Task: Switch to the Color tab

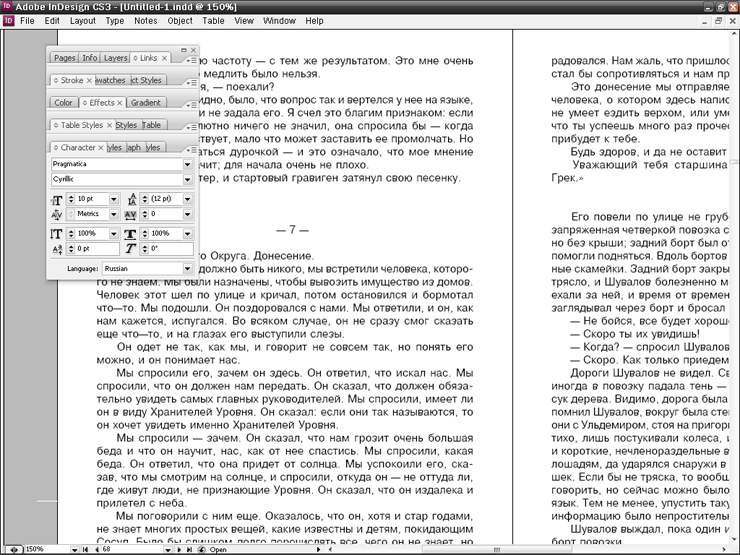Action: pos(63,103)
